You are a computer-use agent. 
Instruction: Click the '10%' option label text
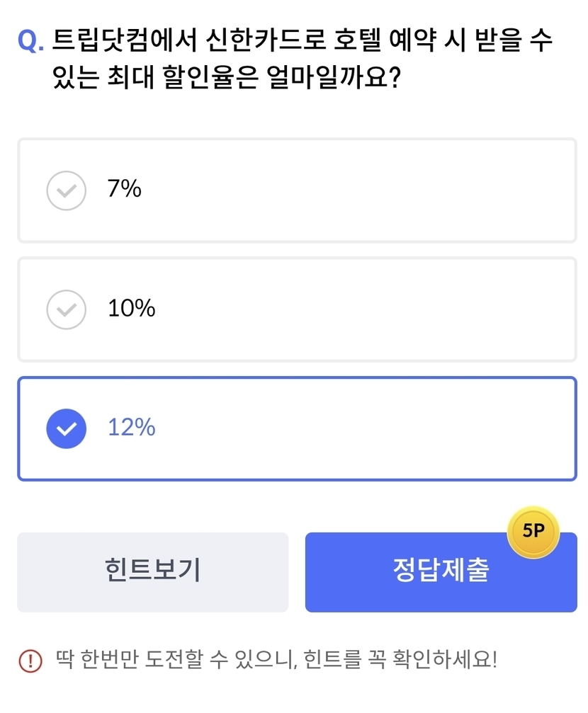[x=131, y=308]
